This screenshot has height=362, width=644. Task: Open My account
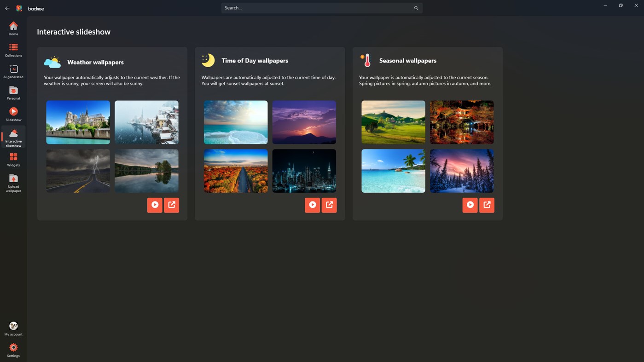point(13,329)
